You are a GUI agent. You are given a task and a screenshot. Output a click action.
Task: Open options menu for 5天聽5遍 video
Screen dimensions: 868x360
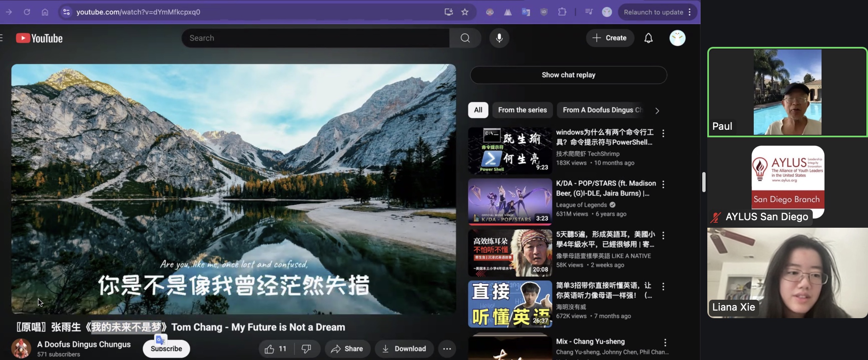[x=663, y=235]
